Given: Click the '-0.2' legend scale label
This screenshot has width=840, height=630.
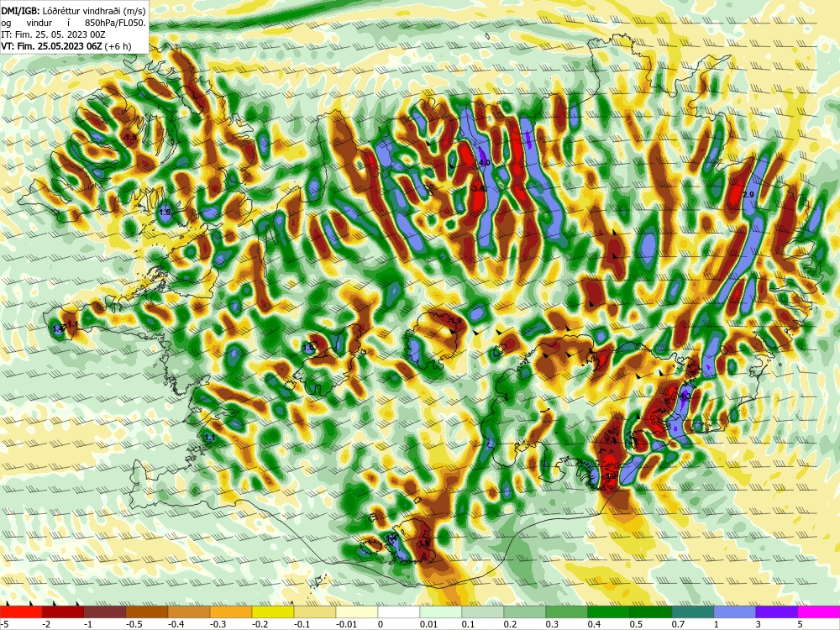Looking at the screenshot, I should tap(260, 624).
